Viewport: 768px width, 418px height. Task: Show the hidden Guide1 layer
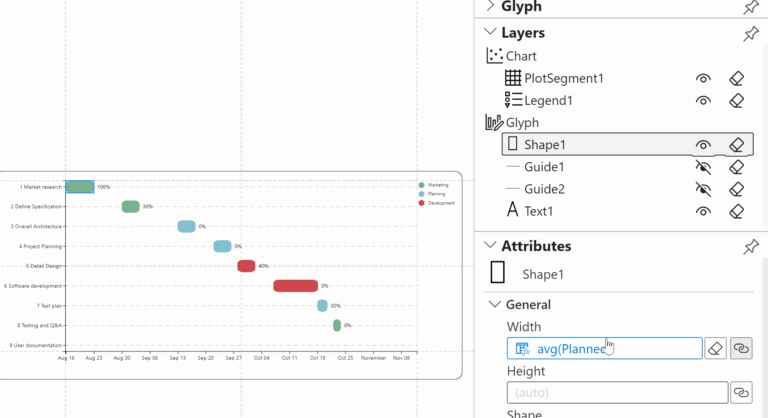(704, 167)
